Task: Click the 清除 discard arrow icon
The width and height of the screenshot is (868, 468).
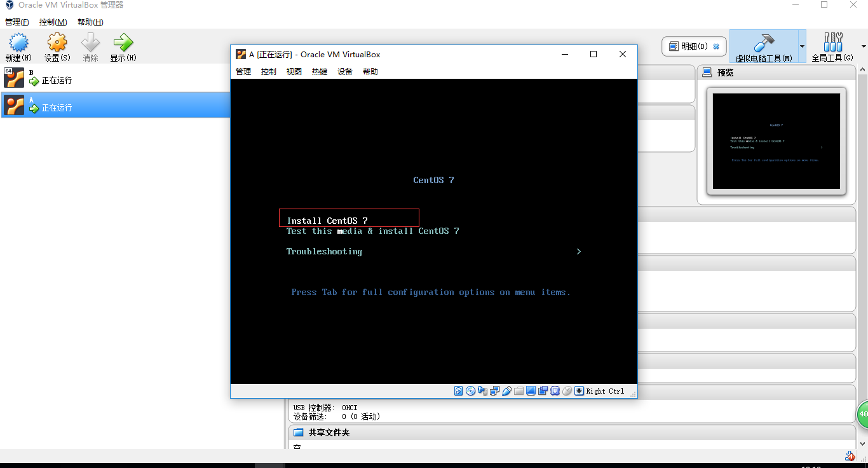Action: tap(91, 43)
